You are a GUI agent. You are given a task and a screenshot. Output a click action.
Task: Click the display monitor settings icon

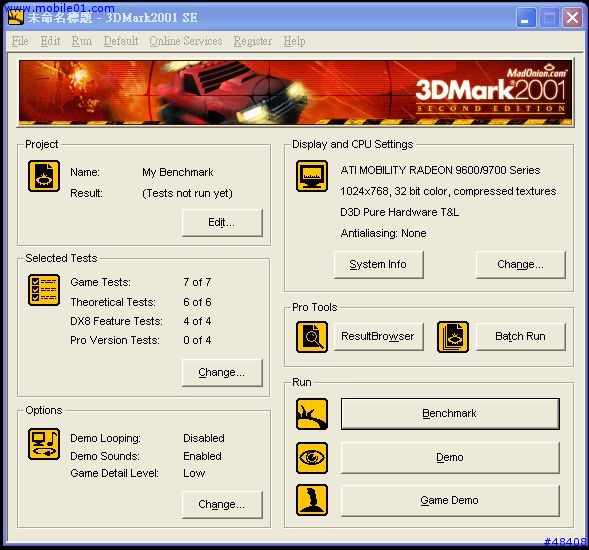tap(312, 176)
